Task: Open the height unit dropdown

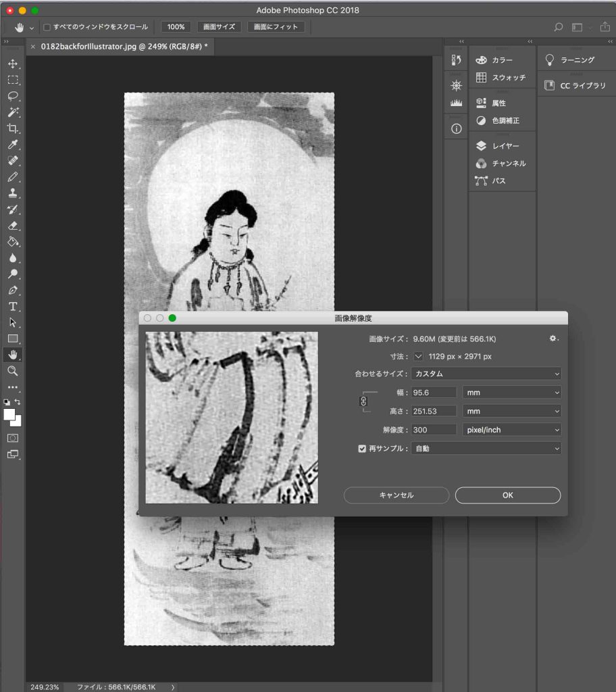Action: [511, 411]
